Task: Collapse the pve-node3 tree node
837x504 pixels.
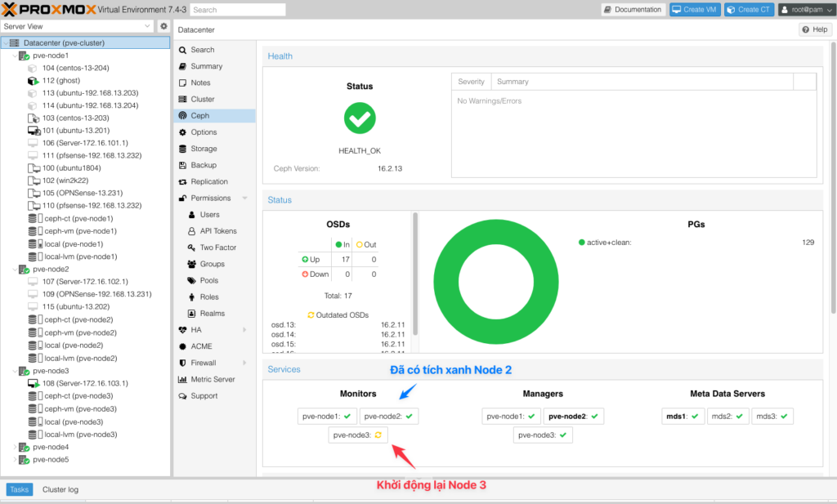Action: [x=15, y=371]
